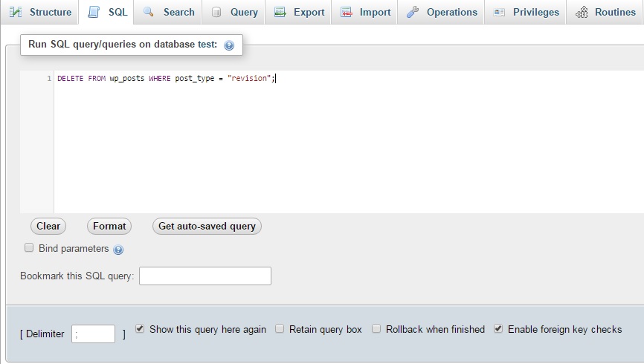
Task: Click the Operations wrench icon
Action: [413, 12]
